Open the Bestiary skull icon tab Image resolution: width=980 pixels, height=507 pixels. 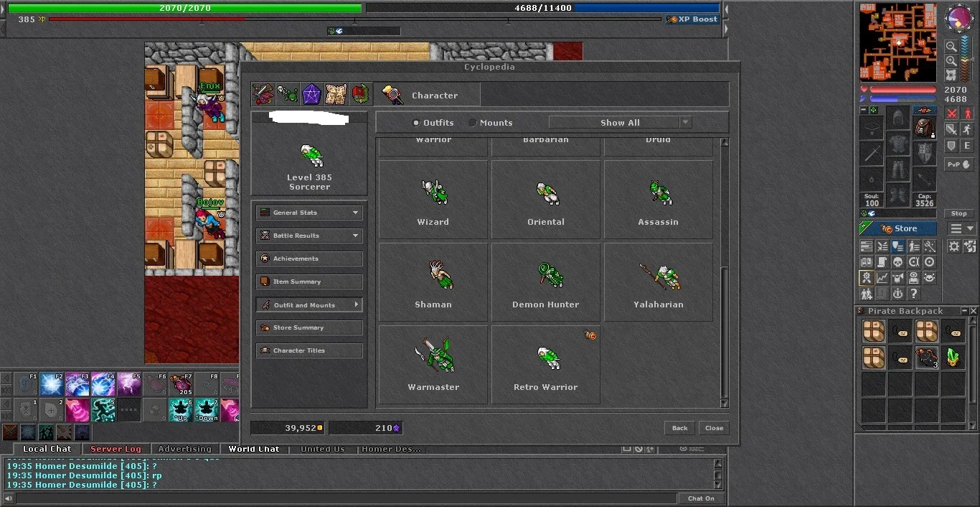coord(288,95)
